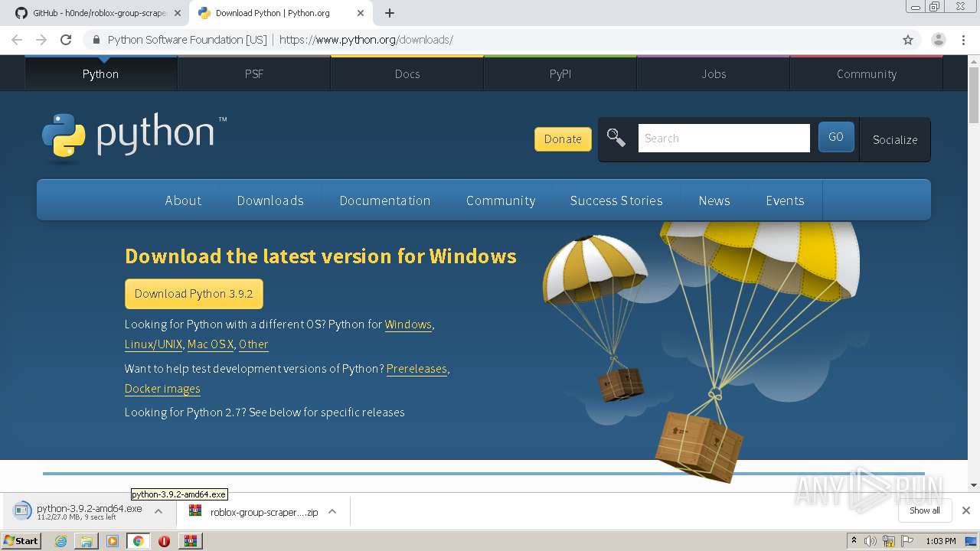
Task: Select the Community top navigation tab
Action: [x=867, y=73]
